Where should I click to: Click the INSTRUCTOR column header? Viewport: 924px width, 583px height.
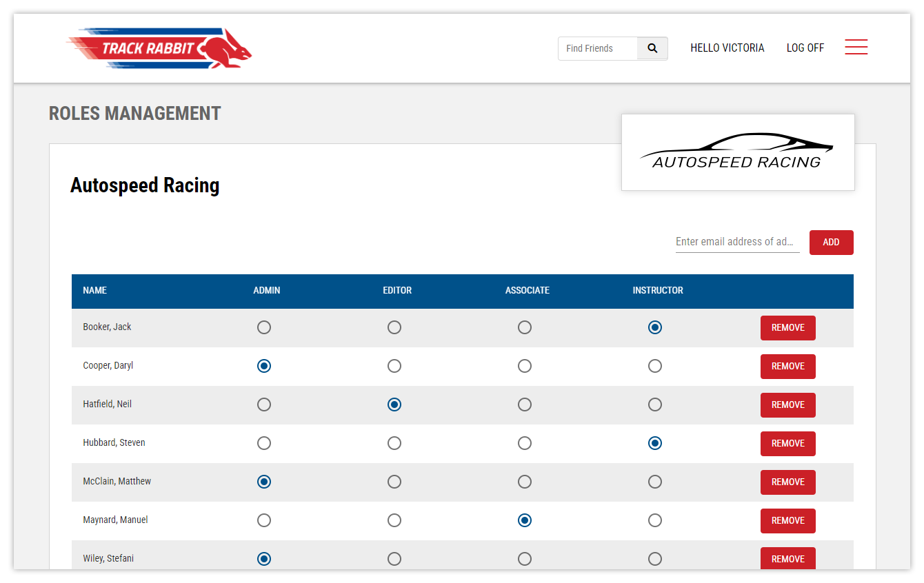point(658,291)
